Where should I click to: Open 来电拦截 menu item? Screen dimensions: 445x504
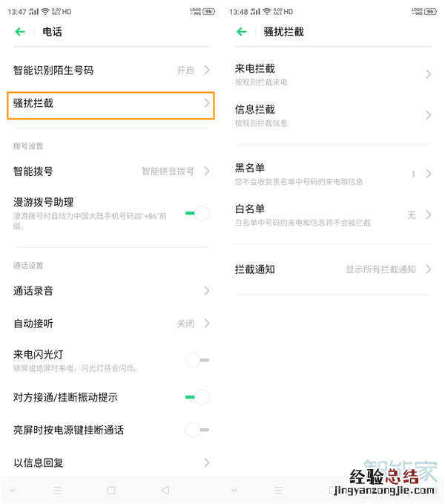(332, 74)
